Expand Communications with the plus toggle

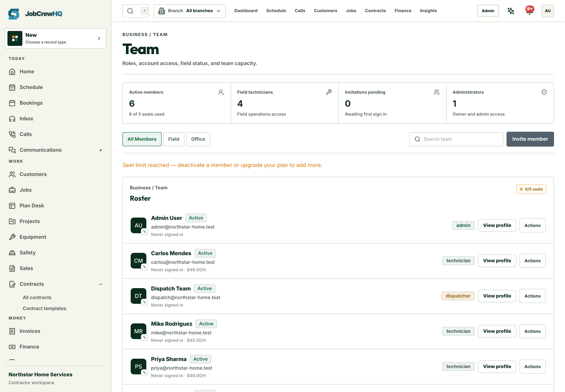tap(101, 150)
